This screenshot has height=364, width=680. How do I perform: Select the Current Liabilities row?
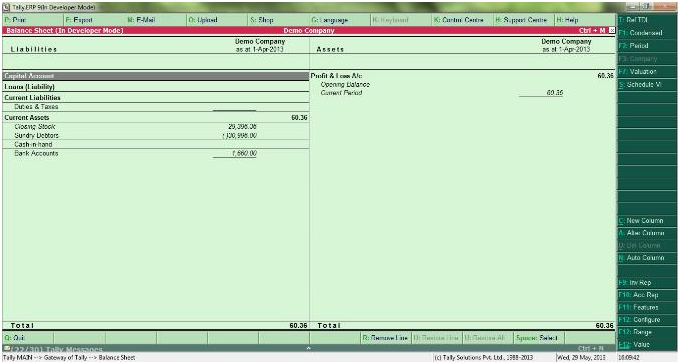point(156,98)
